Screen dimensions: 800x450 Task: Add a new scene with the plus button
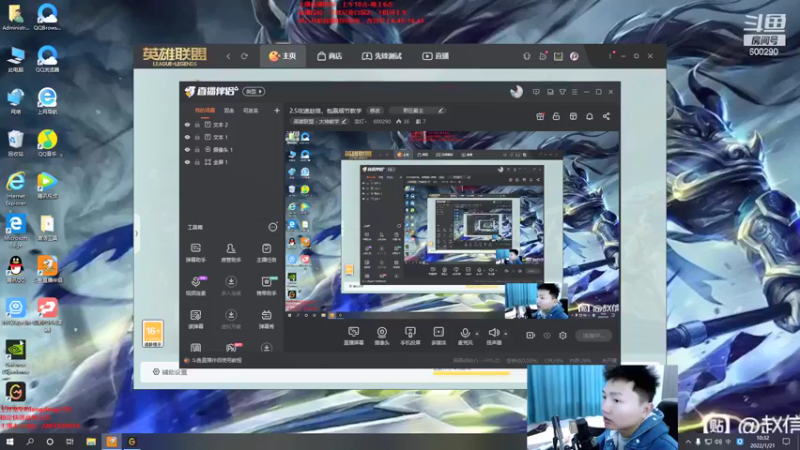coord(277,110)
